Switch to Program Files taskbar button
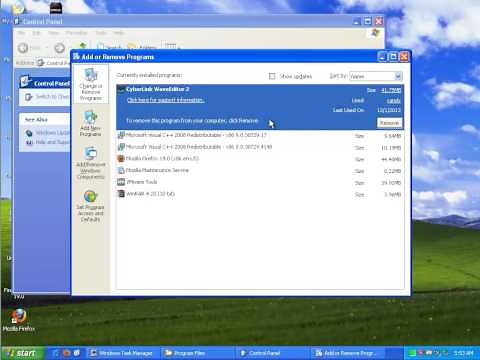 (197, 353)
